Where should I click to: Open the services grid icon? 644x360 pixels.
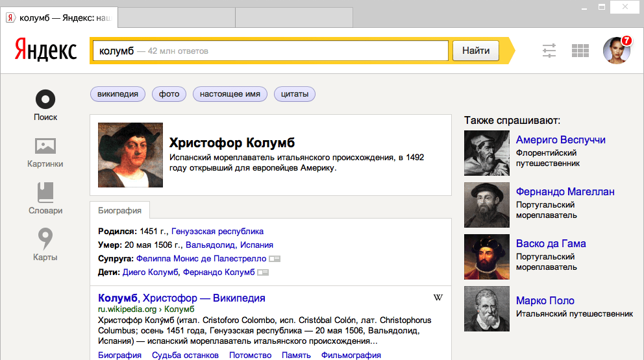point(580,51)
